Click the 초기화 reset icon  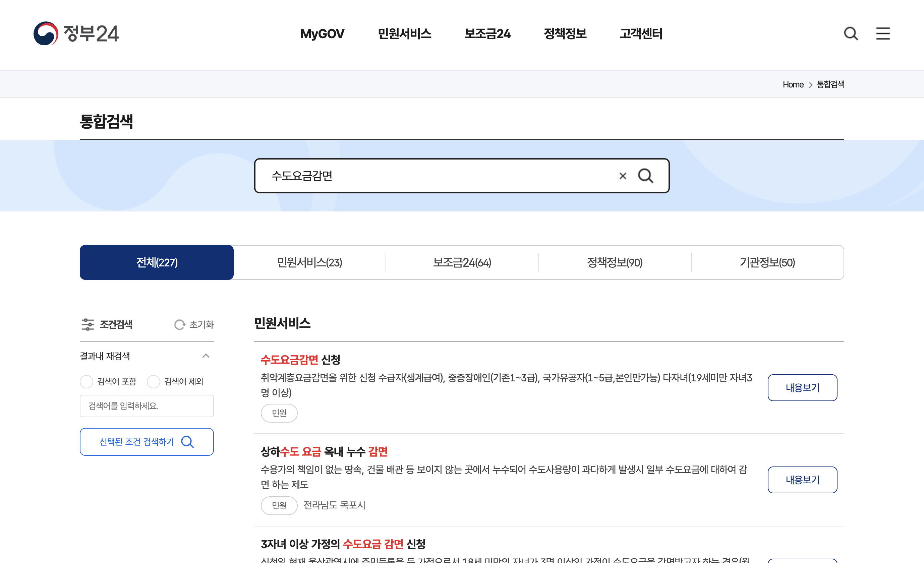[180, 325]
